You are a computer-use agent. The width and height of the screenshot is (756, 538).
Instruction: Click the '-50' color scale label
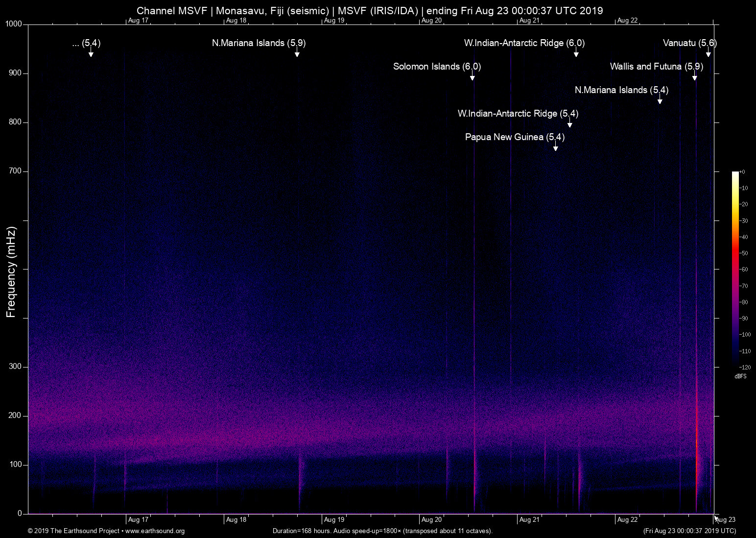[x=743, y=253]
